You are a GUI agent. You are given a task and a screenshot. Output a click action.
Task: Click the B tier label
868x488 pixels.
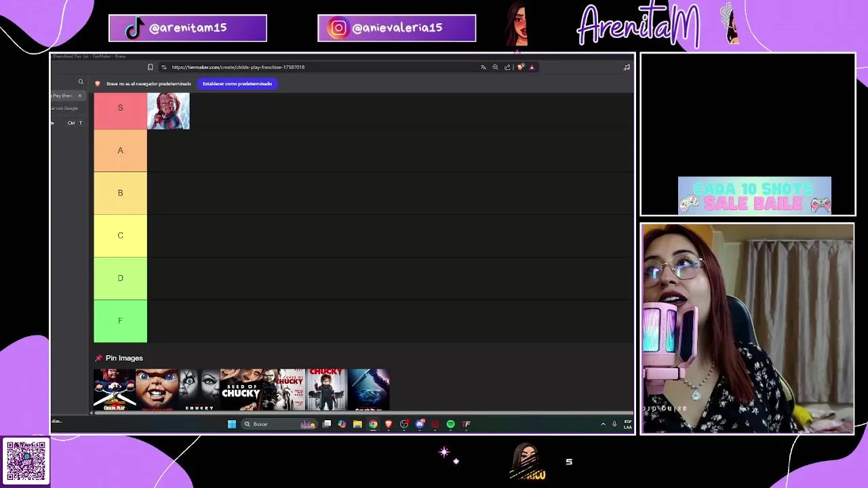tap(120, 193)
